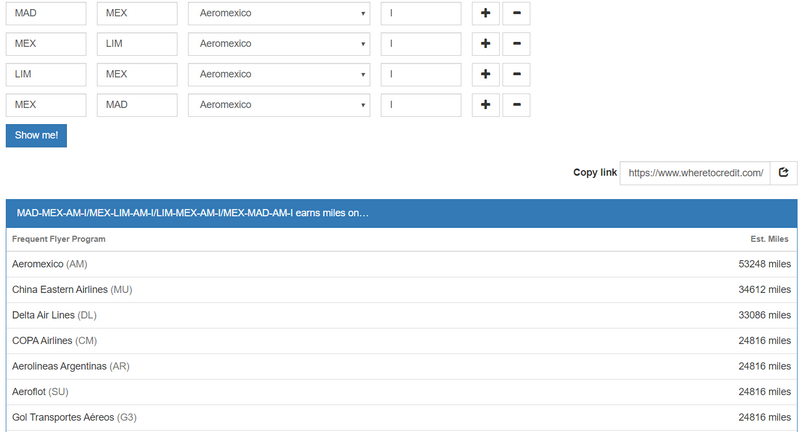This screenshot has width=800, height=432.
Task: Select the wheretocredit.com copy link field
Action: [x=695, y=173]
